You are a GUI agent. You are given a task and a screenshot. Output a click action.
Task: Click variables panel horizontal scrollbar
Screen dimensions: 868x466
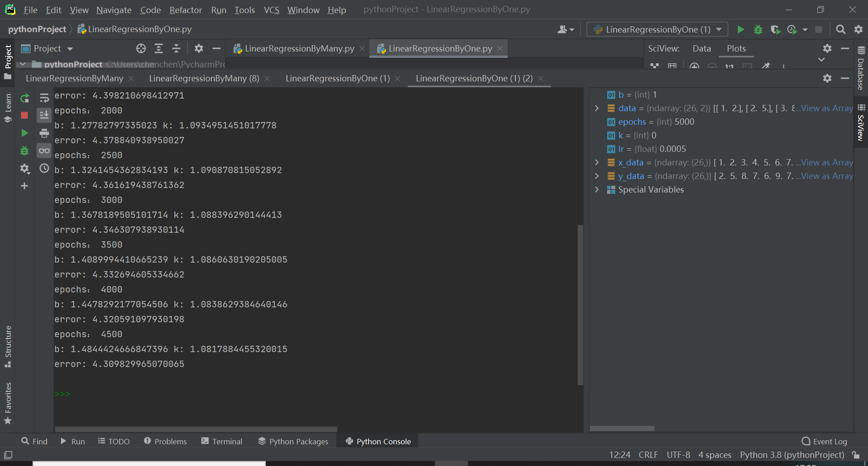coord(622,428)
